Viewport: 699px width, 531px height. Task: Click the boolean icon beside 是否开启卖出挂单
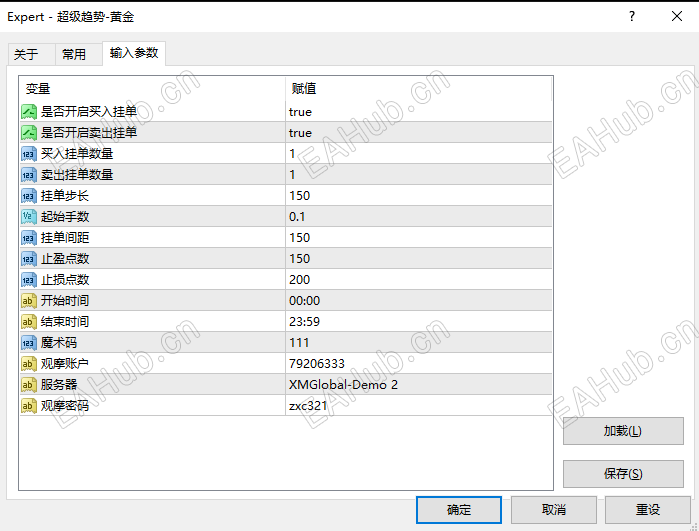[29, 132]
